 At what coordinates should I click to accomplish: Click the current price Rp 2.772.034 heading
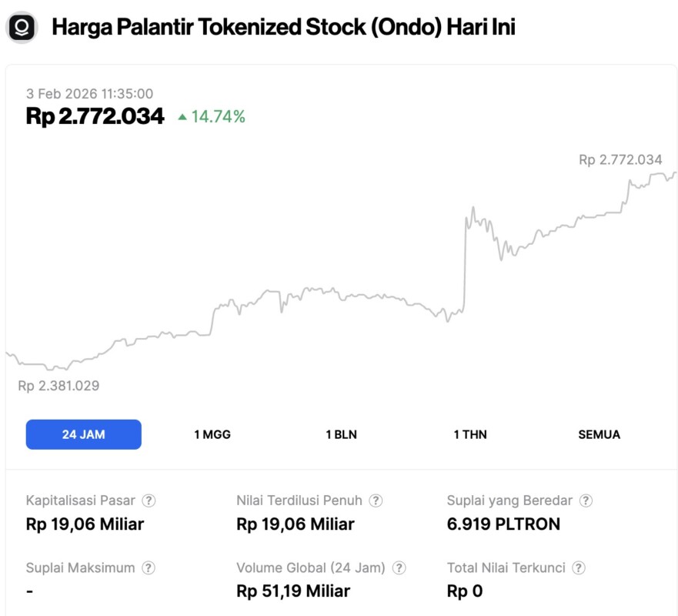pos(95,116)
